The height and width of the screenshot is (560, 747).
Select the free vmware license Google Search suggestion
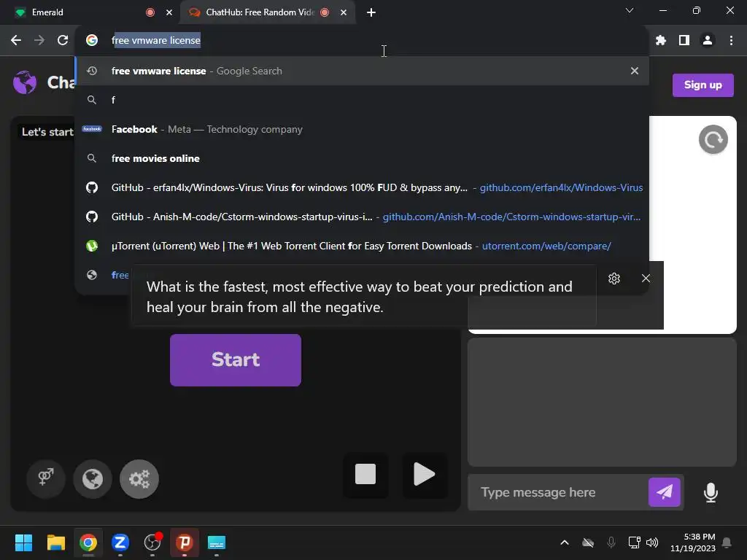(x=362, y=71)
